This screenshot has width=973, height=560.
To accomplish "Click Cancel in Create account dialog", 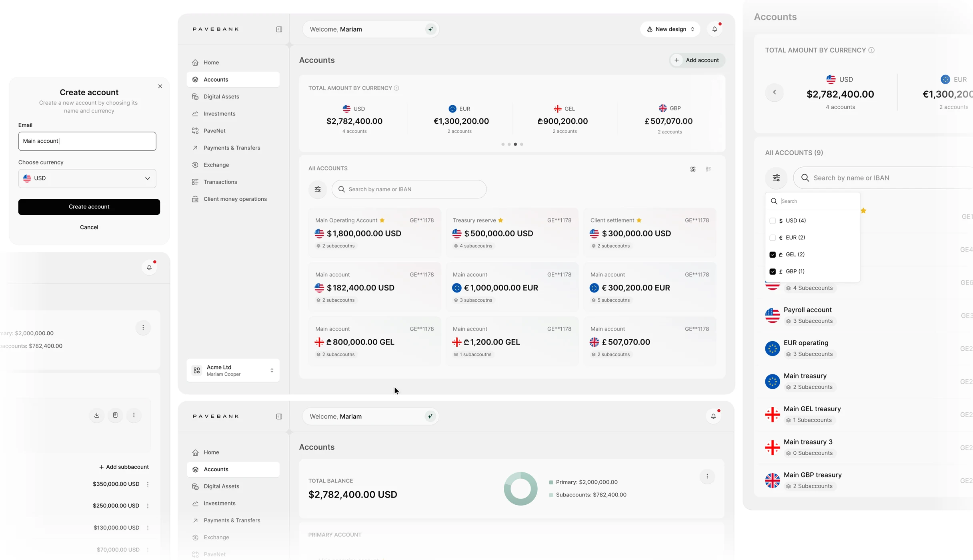I will [89, 227].
